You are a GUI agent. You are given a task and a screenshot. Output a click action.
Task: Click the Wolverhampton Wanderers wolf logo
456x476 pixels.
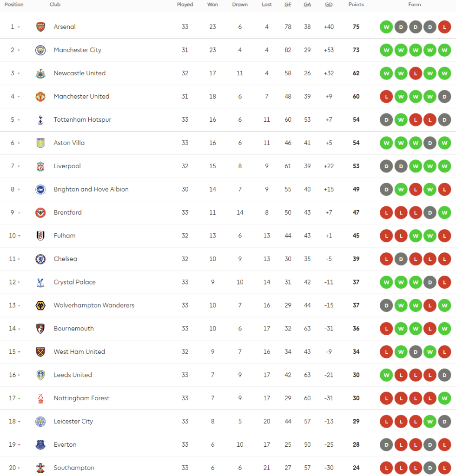click(40, 305)
